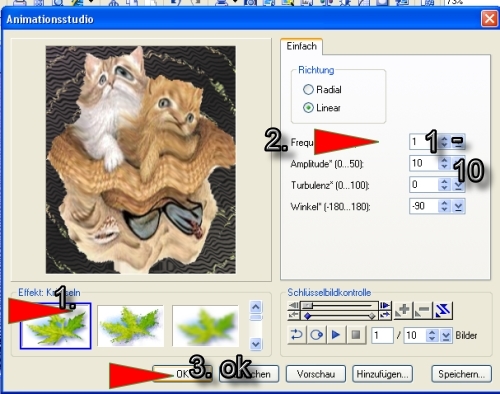Go to previous keyframe arrow

(x=294, y=315)
